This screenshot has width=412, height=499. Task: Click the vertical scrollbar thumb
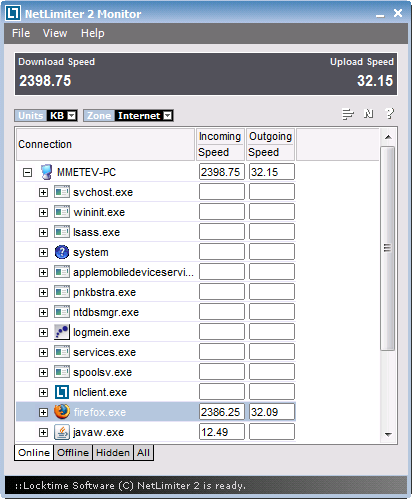pyautogui.click(x=387, y=248)
